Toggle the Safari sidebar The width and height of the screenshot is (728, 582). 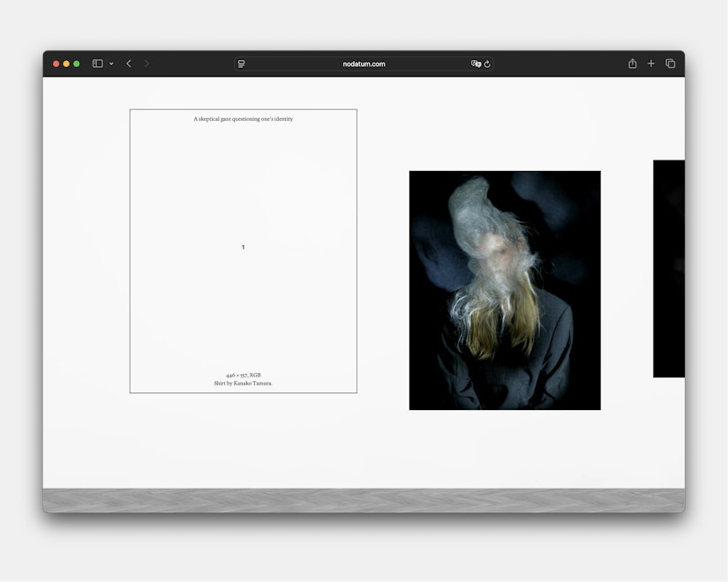pos(97,63)
